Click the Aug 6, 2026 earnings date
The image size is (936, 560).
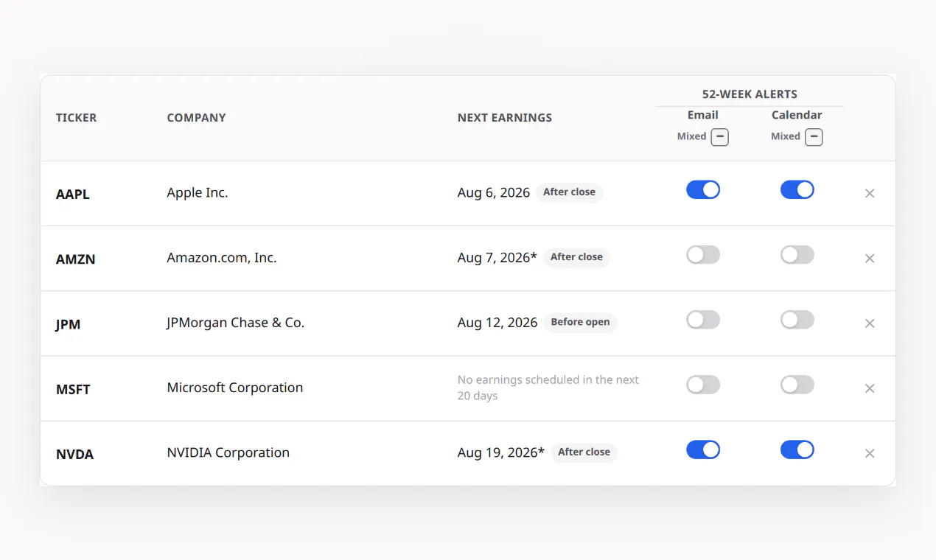click(494, 193)
